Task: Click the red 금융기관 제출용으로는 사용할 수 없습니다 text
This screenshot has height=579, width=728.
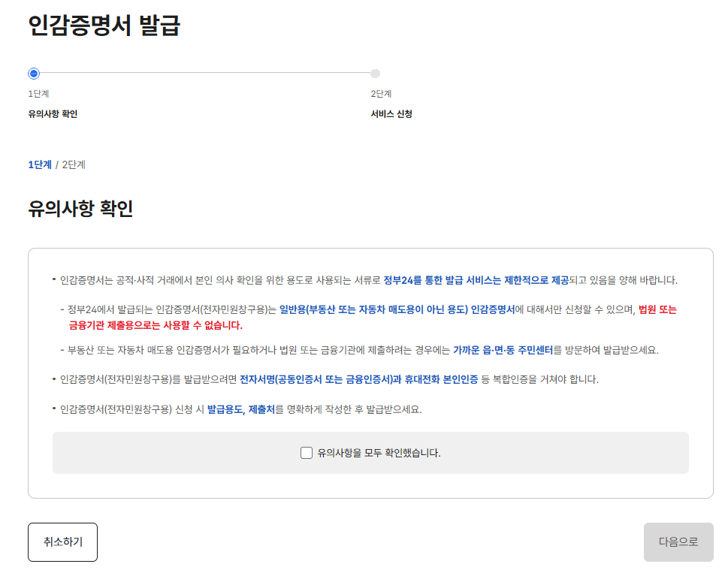Action: click(x=156, y=325)
